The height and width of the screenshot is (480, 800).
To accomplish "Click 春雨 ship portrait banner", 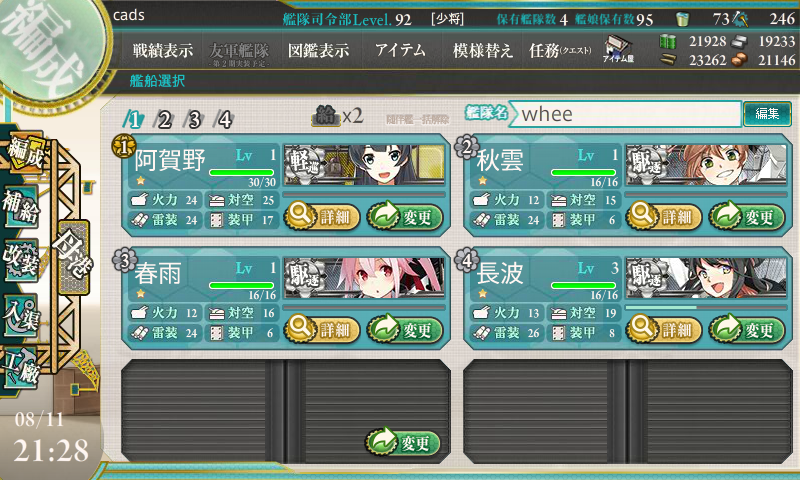I will 364,278.
